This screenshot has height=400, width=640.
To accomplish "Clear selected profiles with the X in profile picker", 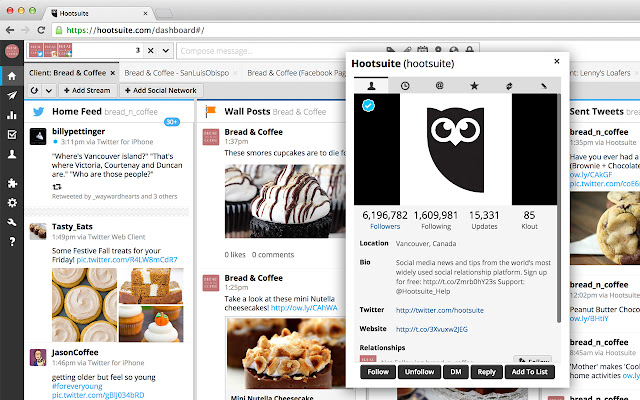I will click(x=151, y=50).
